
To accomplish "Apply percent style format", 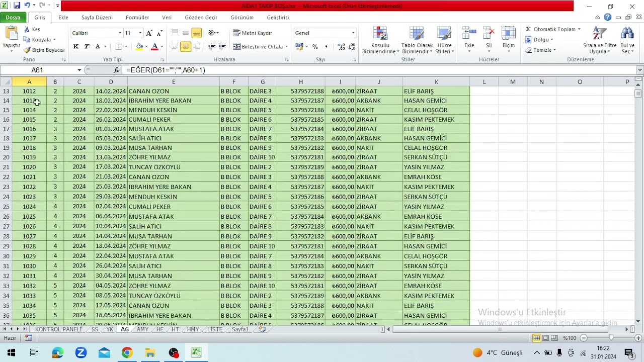I will click(315, 47).
